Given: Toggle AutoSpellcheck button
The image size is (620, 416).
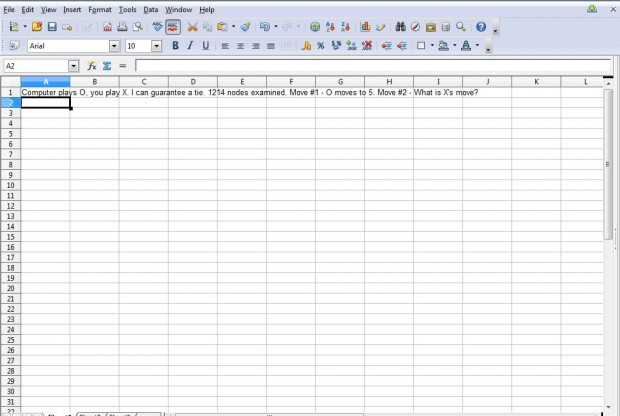Looking at the screenshot, I should [173, 27].
